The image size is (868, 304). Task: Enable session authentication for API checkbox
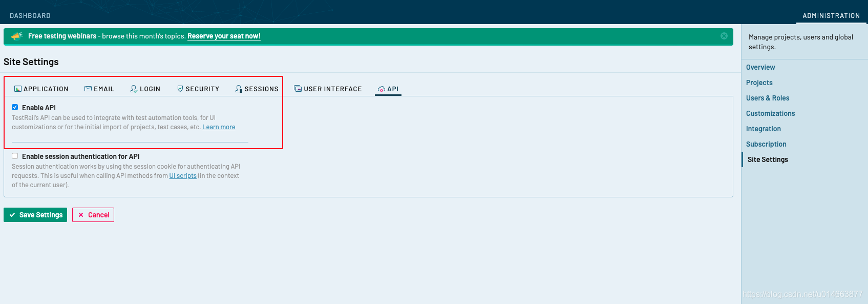[x=15, y=156]
